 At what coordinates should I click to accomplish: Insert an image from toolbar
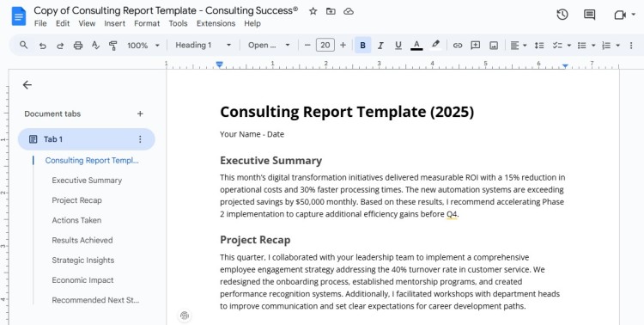494,46
